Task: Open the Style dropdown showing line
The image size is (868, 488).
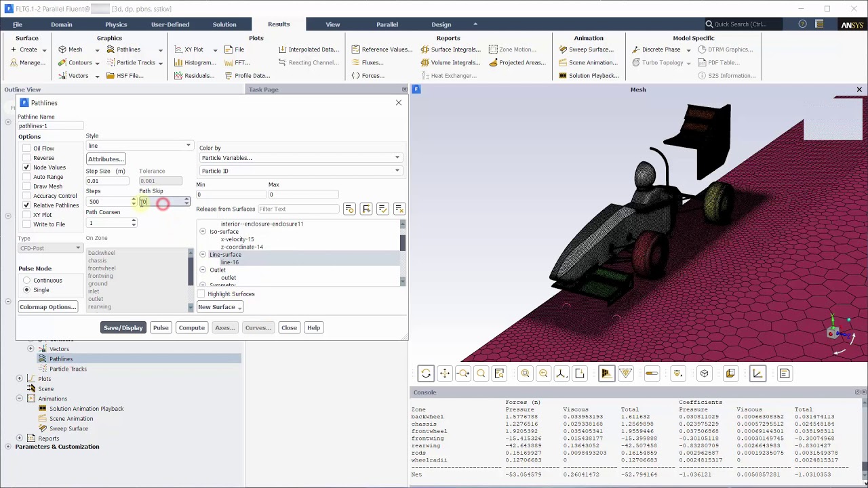Action: coord(139,146)
